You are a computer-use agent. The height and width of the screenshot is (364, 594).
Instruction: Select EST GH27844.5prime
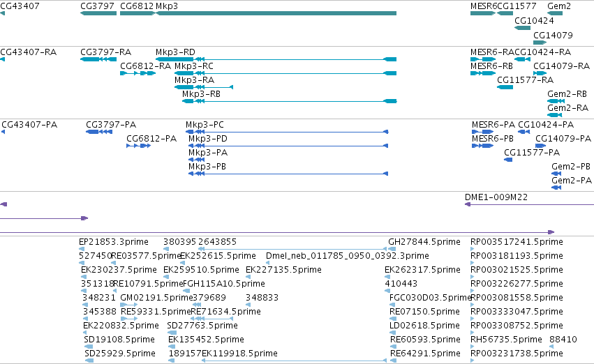424,242
